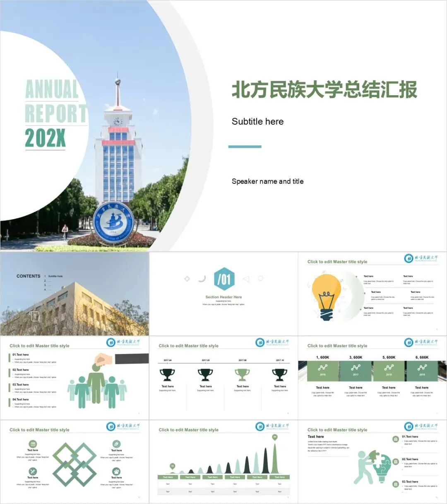Image resolution: width=447 pixels, height=504 pixels.
Task: Click the CONTENTS heading text
Action: [x=29, y=276]
